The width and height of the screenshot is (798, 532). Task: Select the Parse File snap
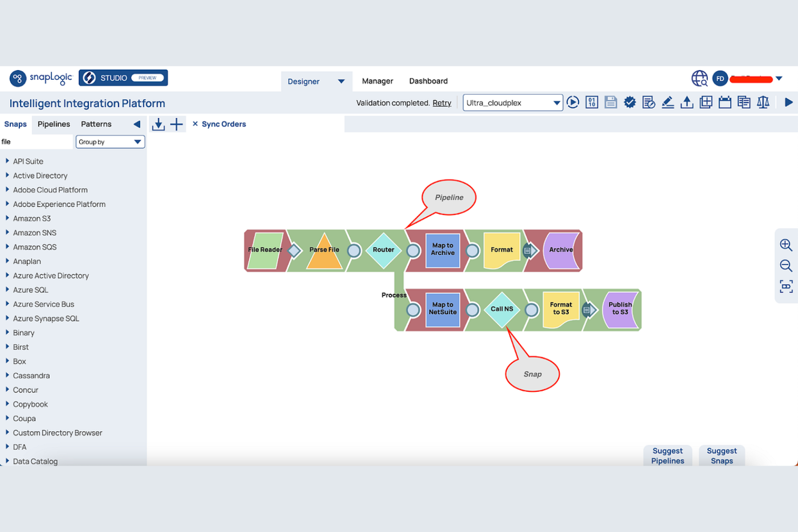click(324, 250)
